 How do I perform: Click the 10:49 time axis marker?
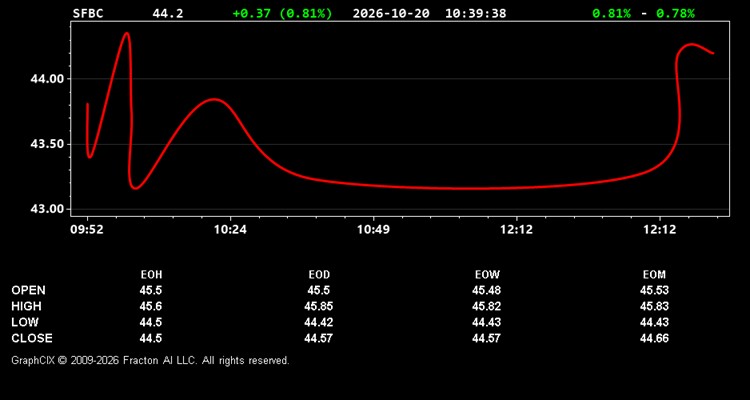pyautogui.click(x=373, y=230)
